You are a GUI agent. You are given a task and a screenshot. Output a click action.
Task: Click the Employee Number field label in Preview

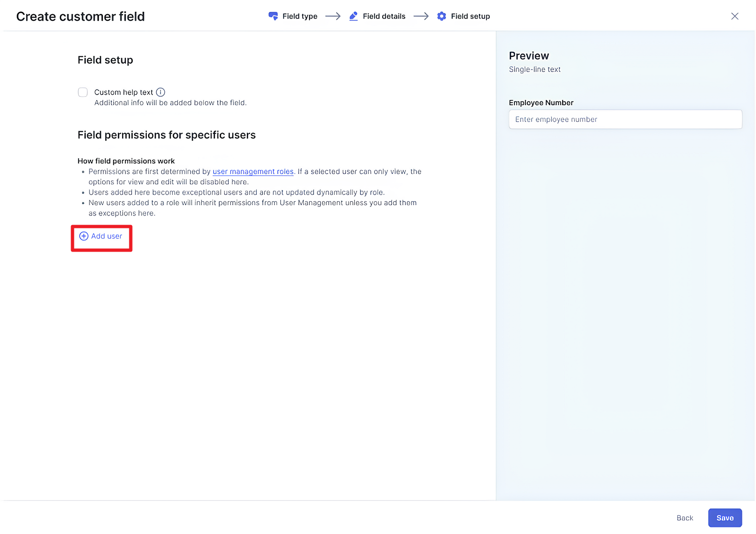[541, 103]
